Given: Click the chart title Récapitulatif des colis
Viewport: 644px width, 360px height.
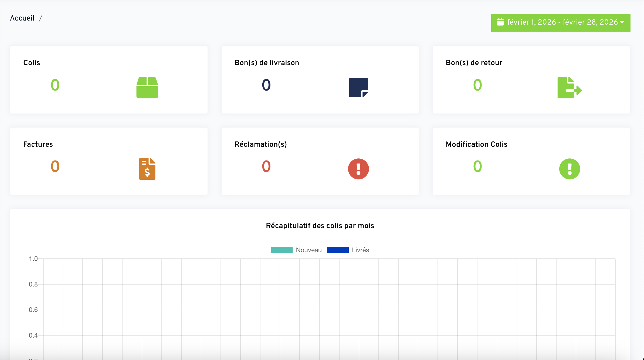Looking at the screenshot, I should (320, 226).
